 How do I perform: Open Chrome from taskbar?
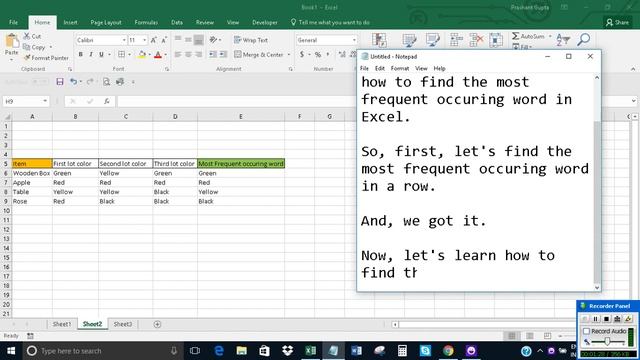point(448,351)
